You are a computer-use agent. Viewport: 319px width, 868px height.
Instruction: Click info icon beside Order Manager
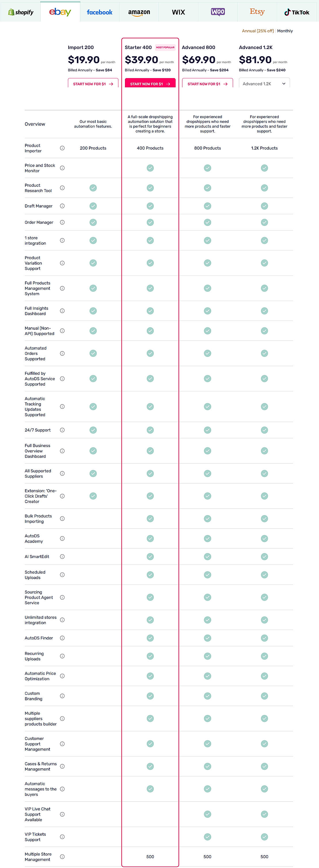[x=62, y=222]
